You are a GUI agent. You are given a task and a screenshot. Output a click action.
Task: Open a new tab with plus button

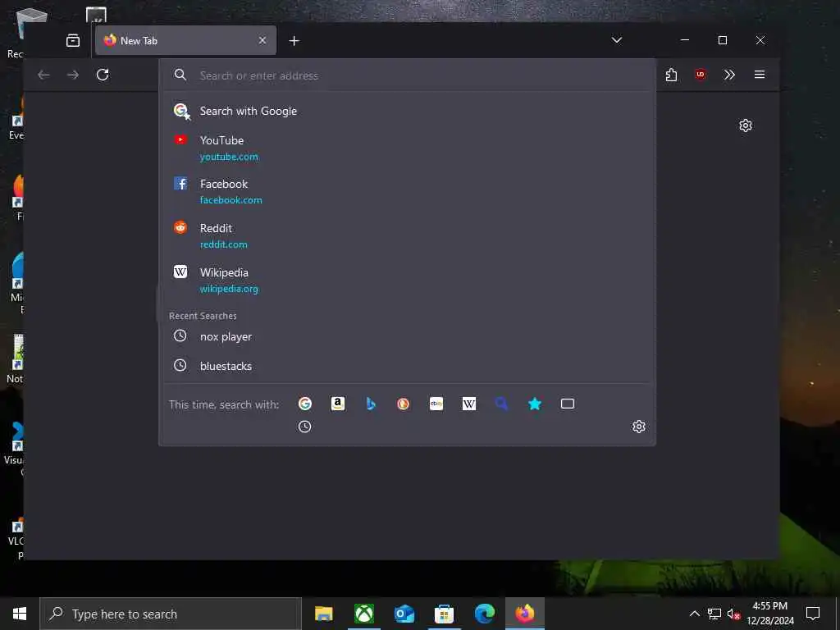coord(294,41)
